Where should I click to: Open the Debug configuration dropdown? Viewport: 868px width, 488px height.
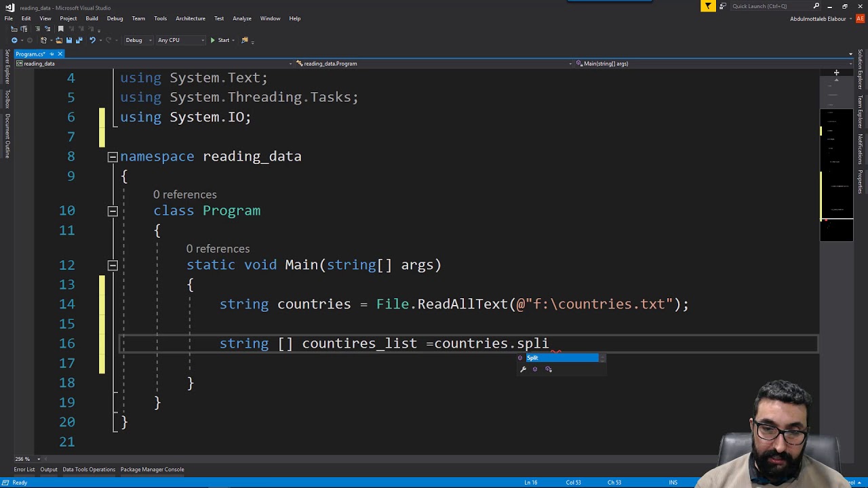pos(137,40)
